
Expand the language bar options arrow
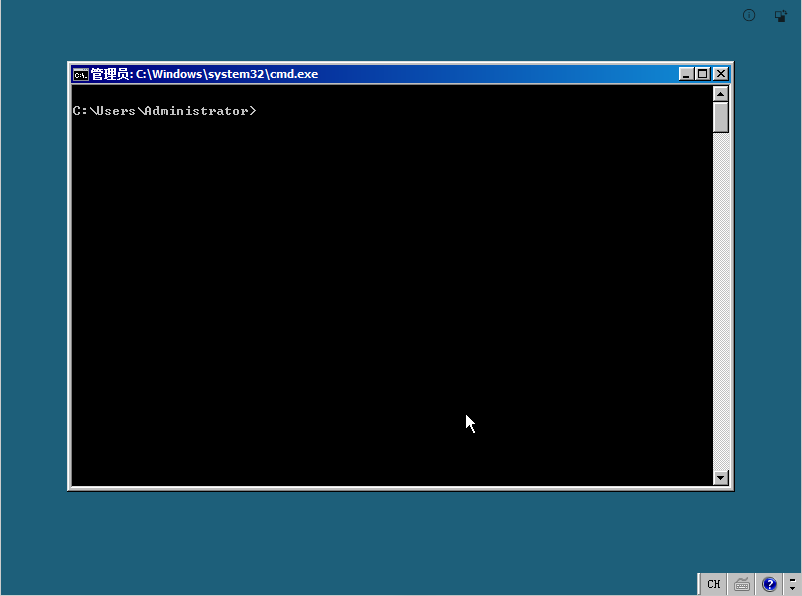(x=791, y=589)
